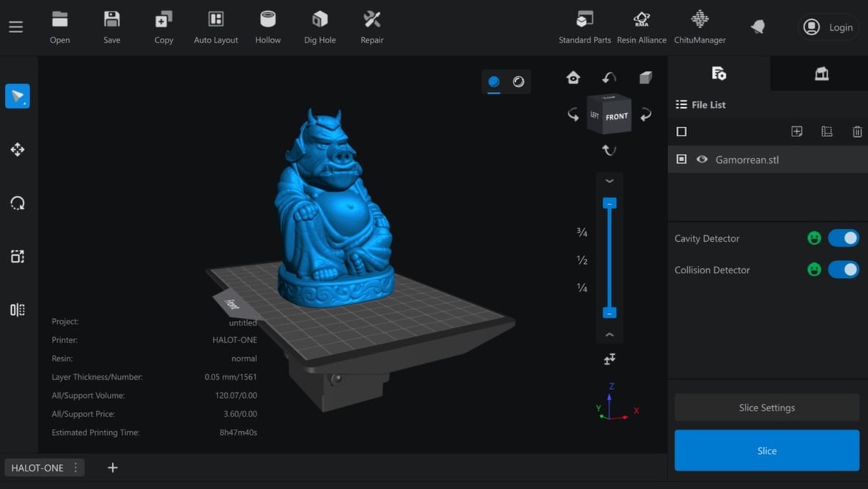Expand the notifications bell menu
The image size is (868, 489).
click(757, 26)
